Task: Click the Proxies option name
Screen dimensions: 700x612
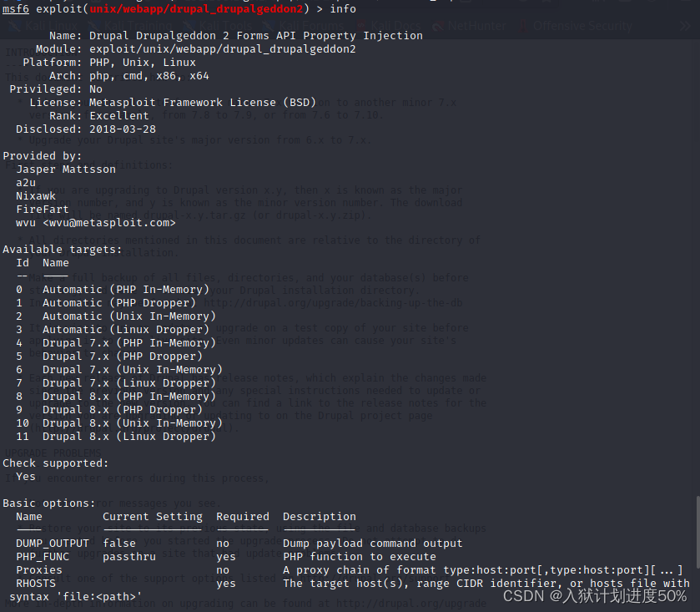Action: 39,570
